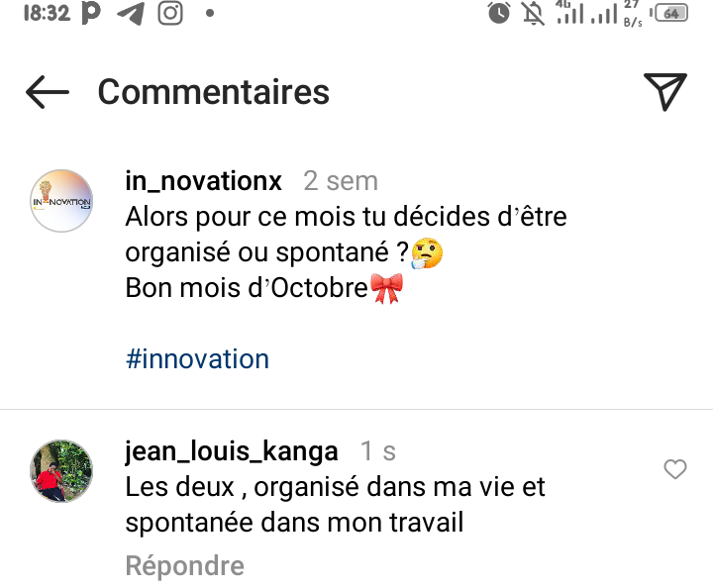Open direct share paper plane icon
This screenshot has height=588, width=713.
click(x=665, y=91)
